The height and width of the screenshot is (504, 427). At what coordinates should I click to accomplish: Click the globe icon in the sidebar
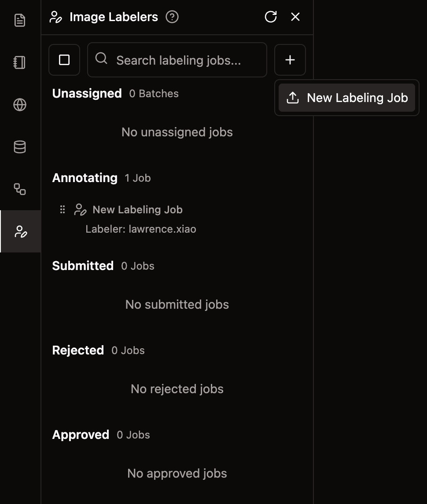click(x=20, y=105)
